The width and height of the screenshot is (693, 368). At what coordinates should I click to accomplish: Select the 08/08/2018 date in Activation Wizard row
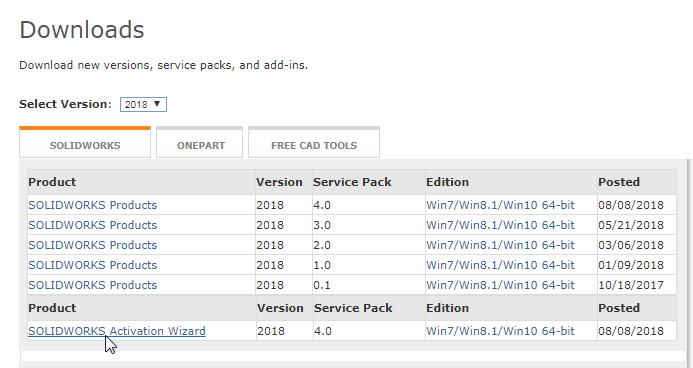[631, 331]
